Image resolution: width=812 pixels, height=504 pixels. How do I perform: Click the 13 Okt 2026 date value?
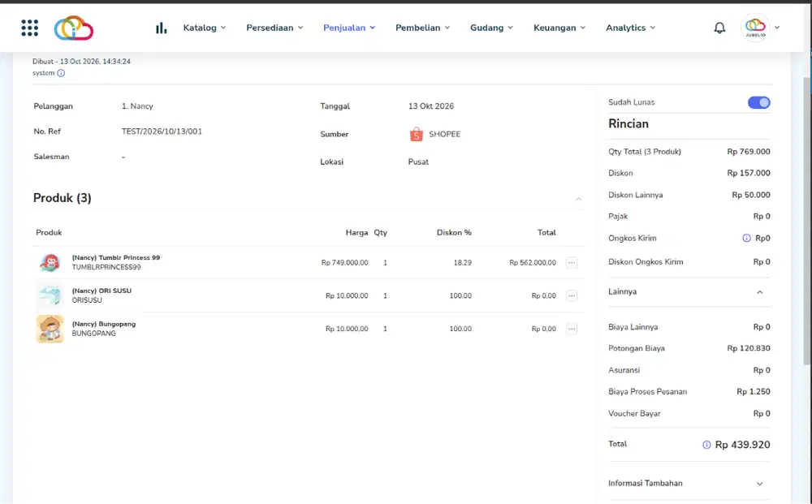[x=431, y=106]
